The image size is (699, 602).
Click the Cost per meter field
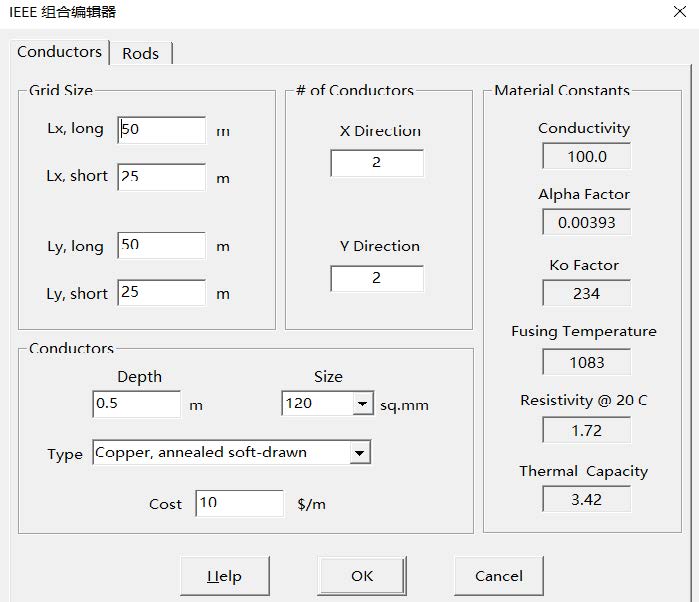pyautogui.click(x=240, y=503)
